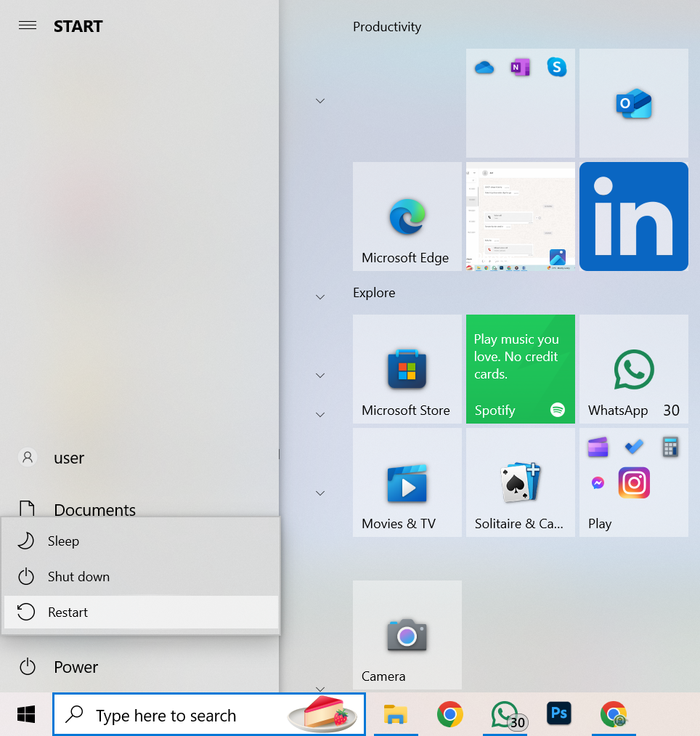Open Messenger in the Play folder
The height and width of the screenshot is (736, 700).
[x=598, y=482]
